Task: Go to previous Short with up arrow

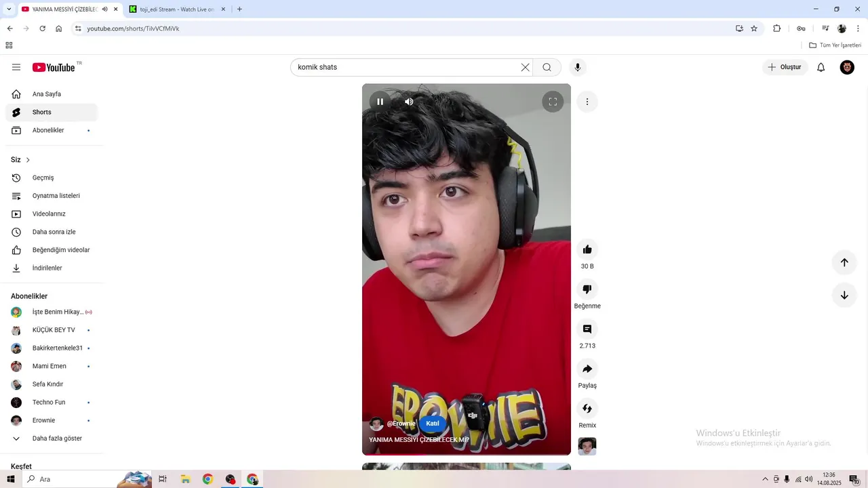Action: pos(844,262)
